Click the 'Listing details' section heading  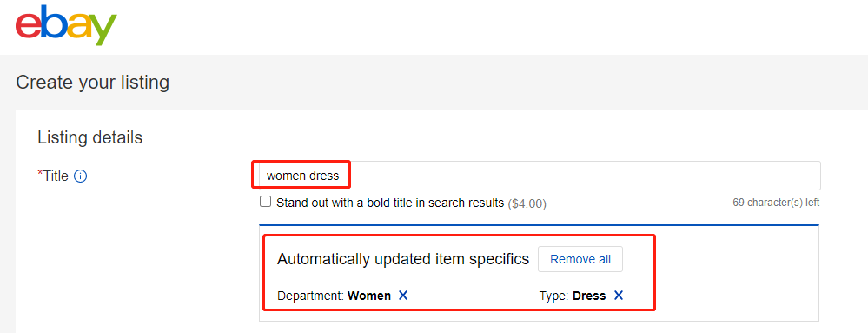coord(90,137)
